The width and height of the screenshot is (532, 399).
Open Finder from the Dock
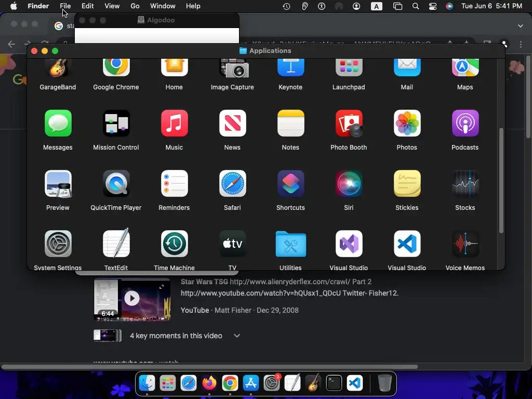(x=147, y=383)
